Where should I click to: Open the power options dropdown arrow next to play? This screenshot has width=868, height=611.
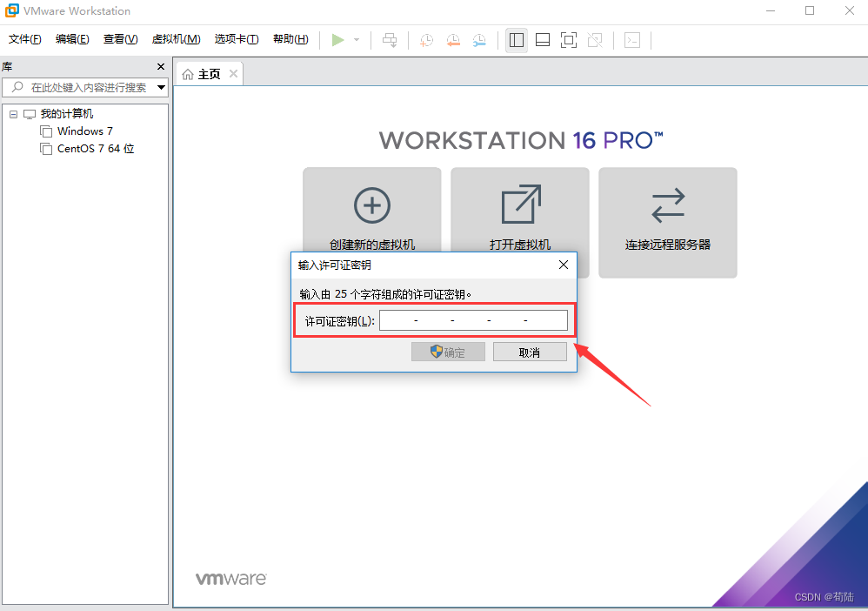click(x=357, y=40)
